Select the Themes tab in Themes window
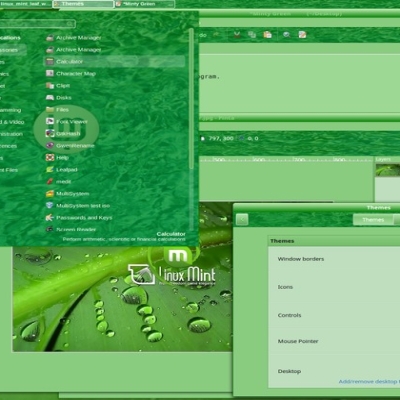Image resolution: width=400 pixels, height=400 pixels. click(x=373, y=219)
